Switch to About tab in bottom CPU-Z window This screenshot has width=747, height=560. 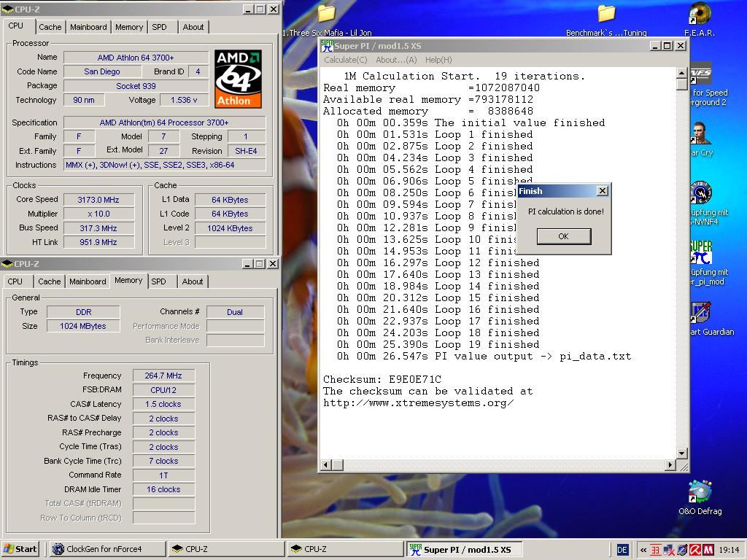tap(193, 281)
